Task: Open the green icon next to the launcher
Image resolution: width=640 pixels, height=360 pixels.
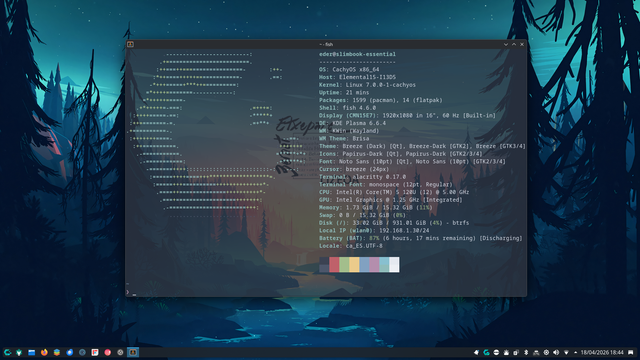Action: click(x=19, y=352)
